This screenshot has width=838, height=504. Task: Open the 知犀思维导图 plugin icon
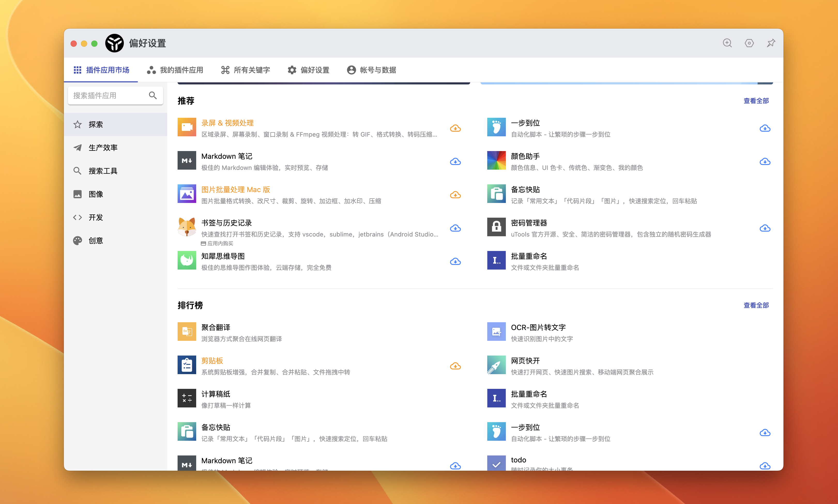[187, 261]
